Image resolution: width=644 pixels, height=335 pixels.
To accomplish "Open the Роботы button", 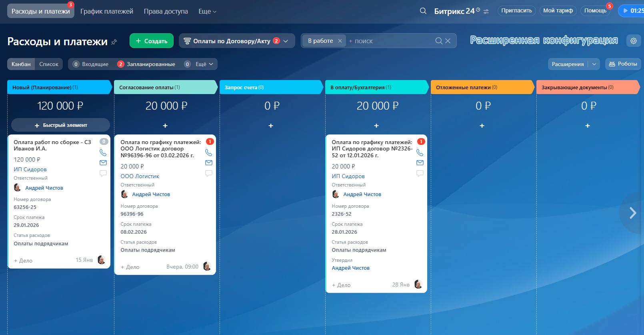I will click(x=623, y=64).
